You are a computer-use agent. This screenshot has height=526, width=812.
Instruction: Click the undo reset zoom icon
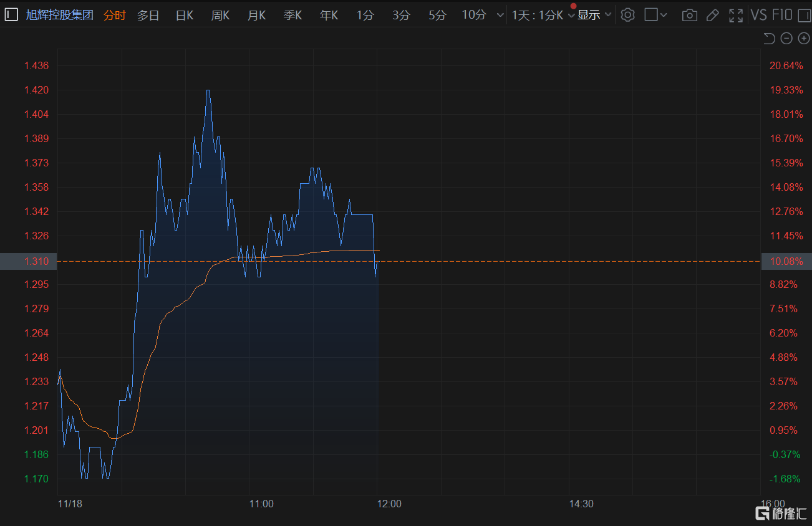coord(769,39)
